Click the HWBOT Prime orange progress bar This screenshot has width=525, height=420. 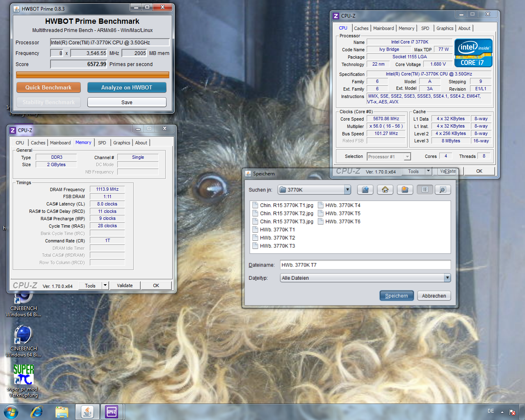(93, 75)
